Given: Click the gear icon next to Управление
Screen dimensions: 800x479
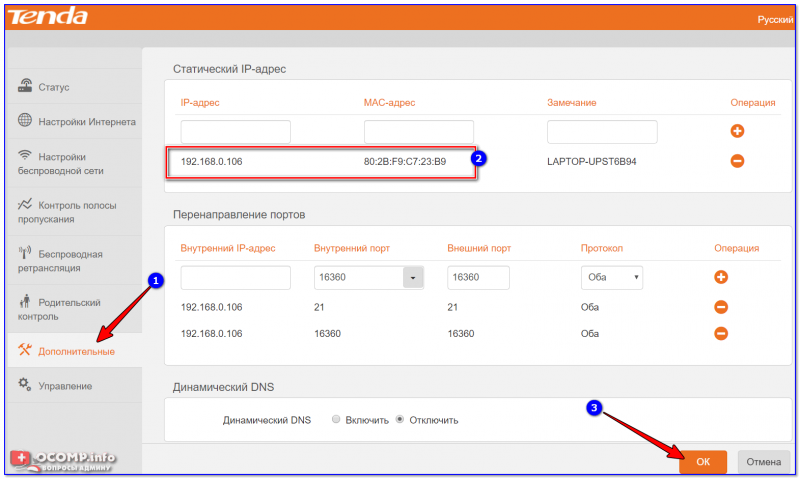Looking at the screenshot, I should click(24, 384).
